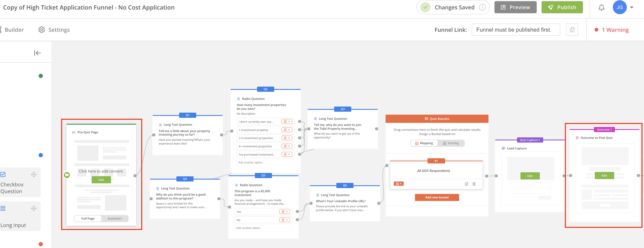This screenshot has height=248, width=644.
Task: Toggle Pre-Quiz Page to Autostart
Action: click(x=114, y=219)
